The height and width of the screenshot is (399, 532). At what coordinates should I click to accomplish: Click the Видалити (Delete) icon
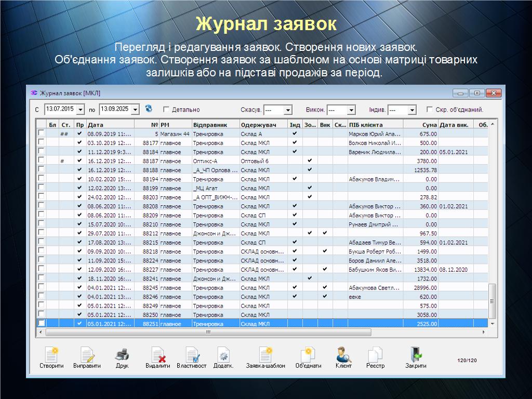coord(158,355)
